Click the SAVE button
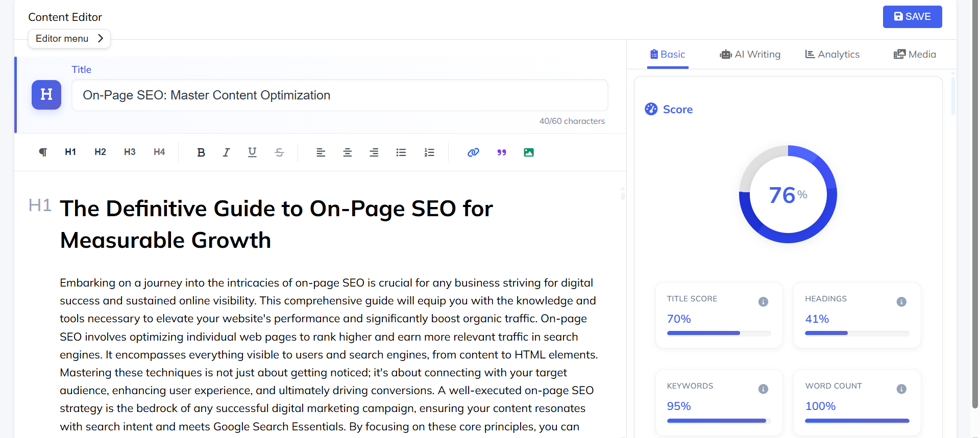Image resolution: width=980 pixels, height=438 pixels. pyautogui.click(x=912, y=17)
